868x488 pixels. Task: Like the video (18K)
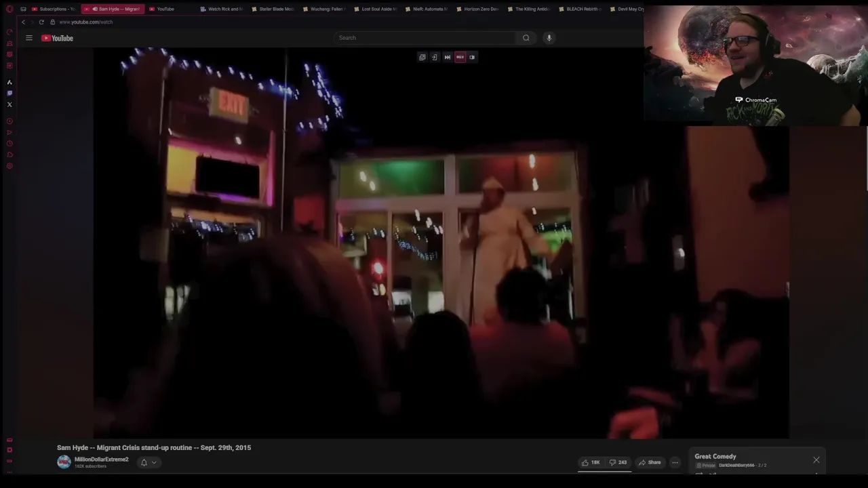(591, 462)
